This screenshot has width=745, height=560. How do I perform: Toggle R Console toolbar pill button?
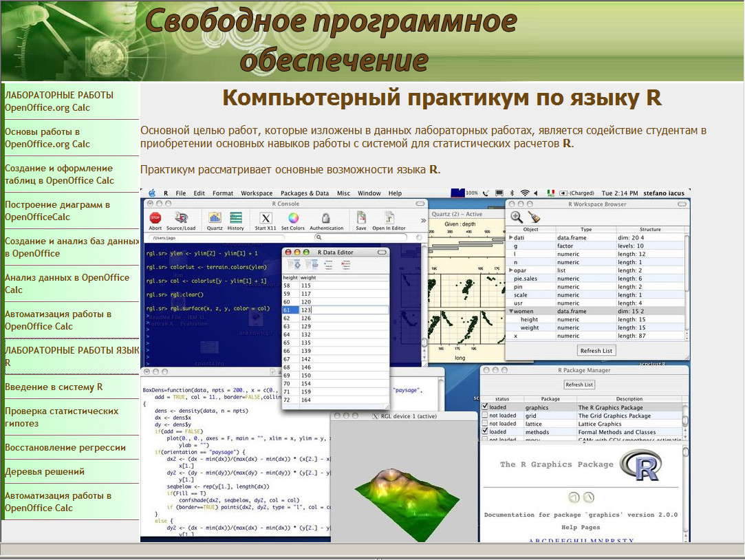pyautogui.click(x=420, y=203)
